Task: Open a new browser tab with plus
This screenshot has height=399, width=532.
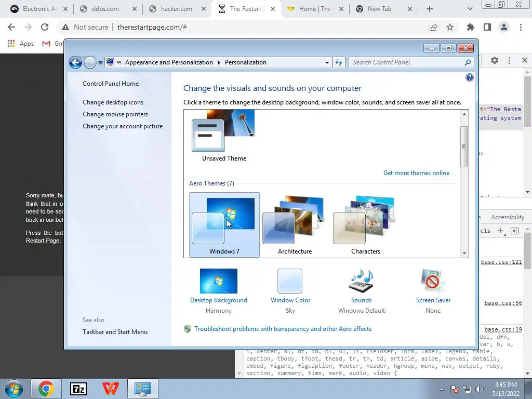Action: coord(430,9)
